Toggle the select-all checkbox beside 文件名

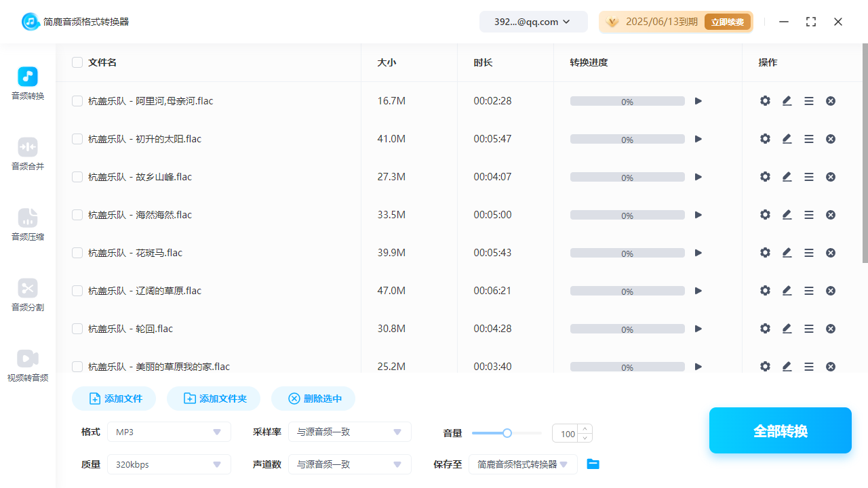point(77,62)
